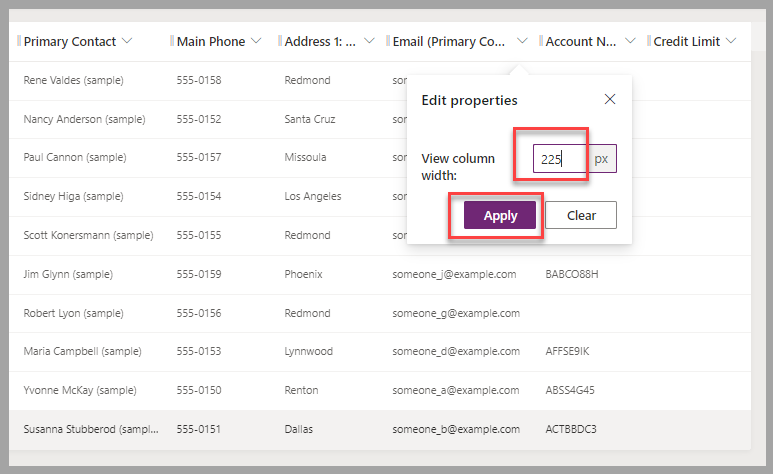The width and height of the screenshot is (773, 474).
Task: Open Email (Primary Contact) column chevron
Action: (522, 41)
